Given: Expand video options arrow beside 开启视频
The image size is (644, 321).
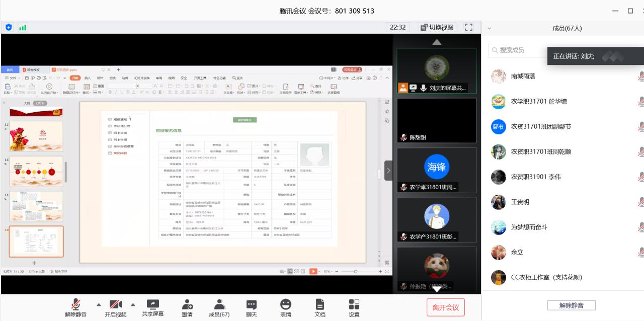Looking at the screenshot, I should [x=133, y=304].
